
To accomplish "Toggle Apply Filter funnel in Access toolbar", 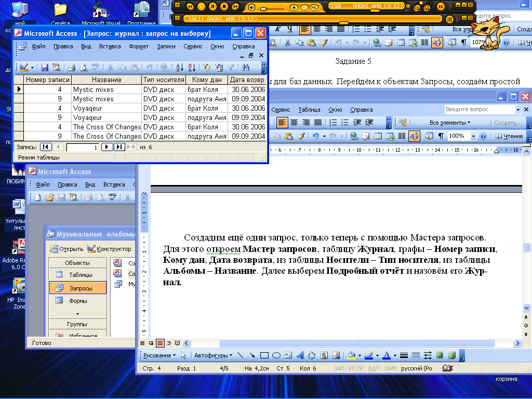I will point(231,68).
